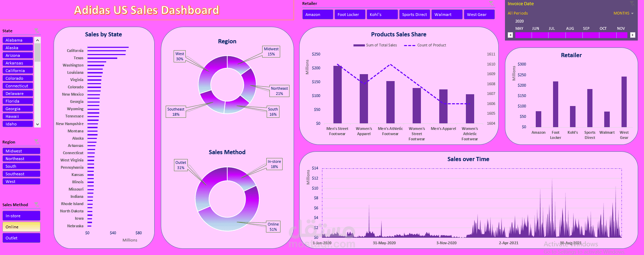Click the 'Online 51%' donut data label
Image resolution: width=644 pixels, height=255 pixels.
click(x=273, y=227)
